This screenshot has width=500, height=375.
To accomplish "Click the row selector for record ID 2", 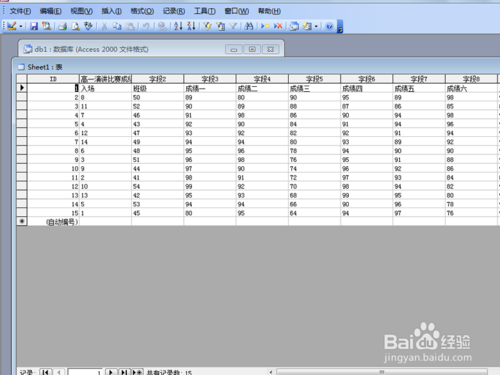I will [22, 97].
